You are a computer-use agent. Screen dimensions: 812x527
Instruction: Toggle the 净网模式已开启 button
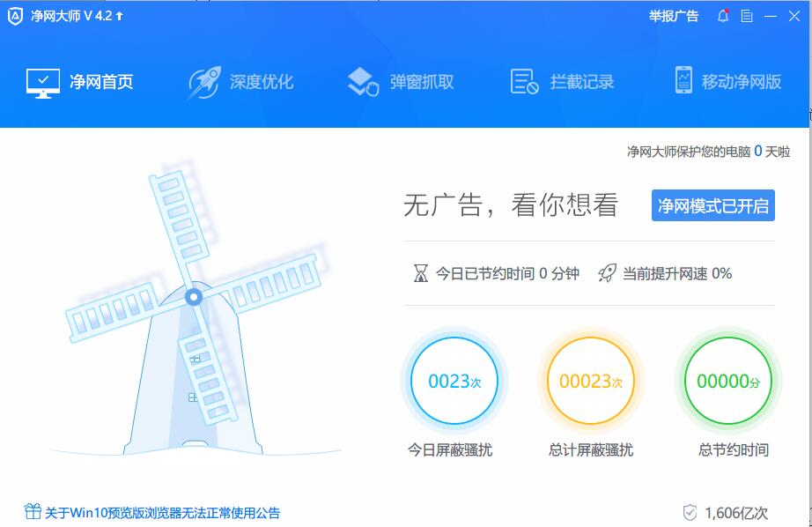(x=713, y=205)
